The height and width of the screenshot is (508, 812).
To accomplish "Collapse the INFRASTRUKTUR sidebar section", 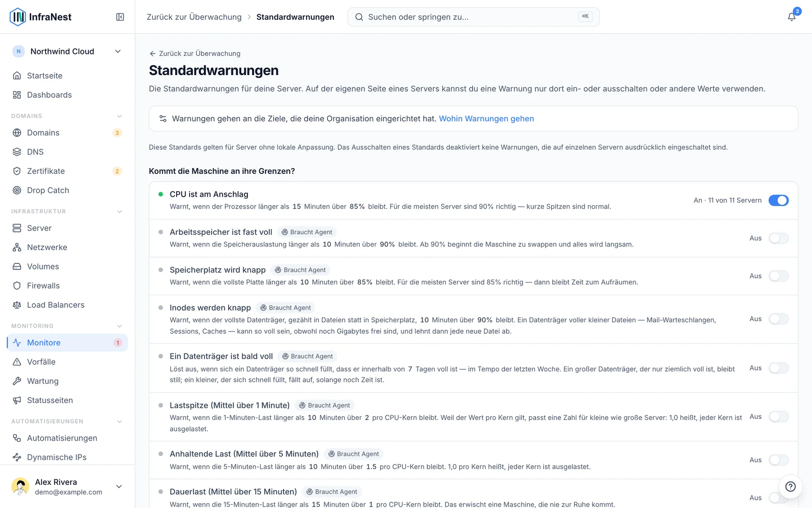I will pyautogui.click(x=119, y=211).
